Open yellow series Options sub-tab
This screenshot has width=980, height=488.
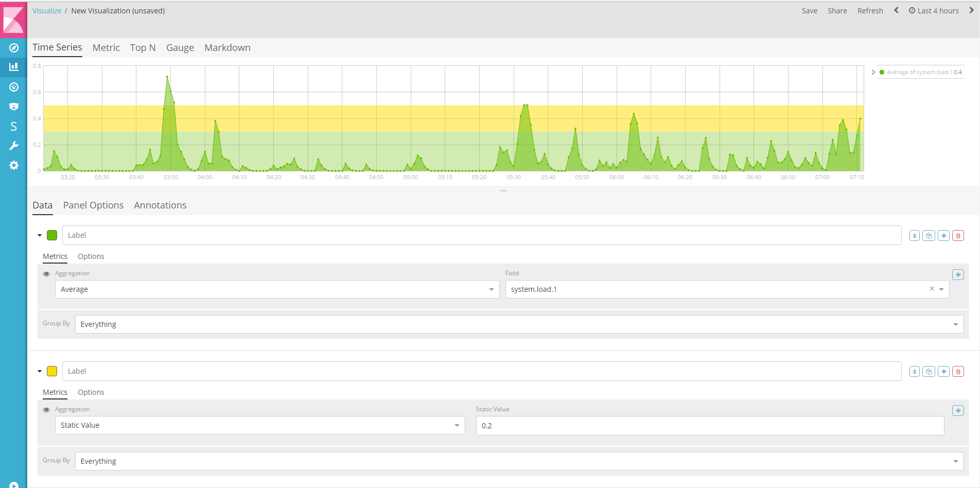coord(91,392)
